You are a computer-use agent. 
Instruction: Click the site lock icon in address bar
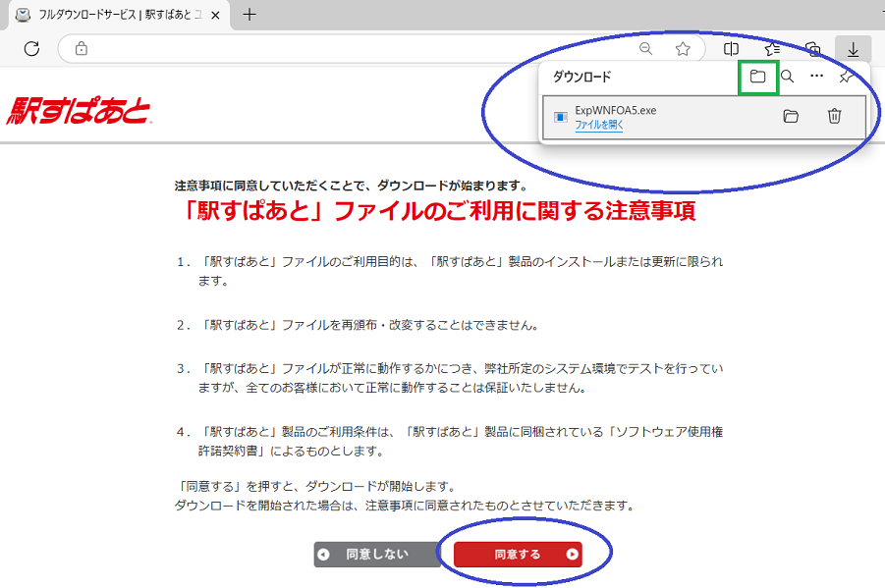coord(82,48)
